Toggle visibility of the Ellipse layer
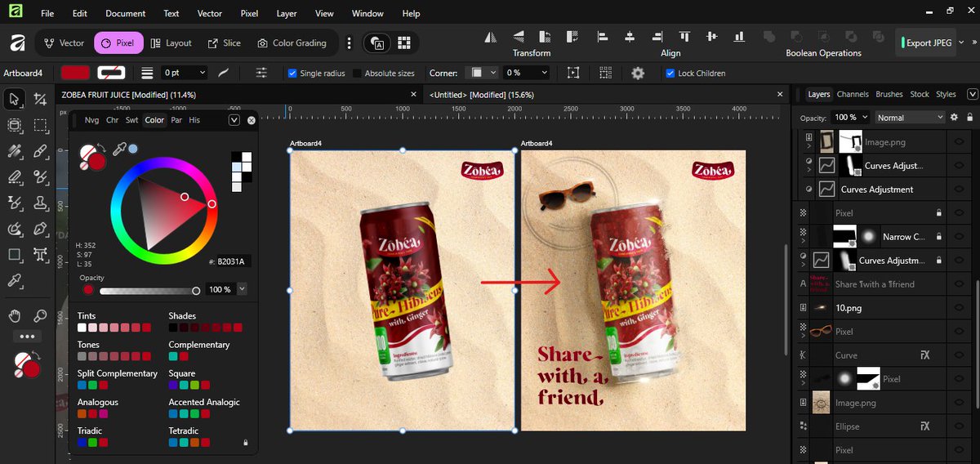The width and height of the screenshot is (980, 464). (x=960, y=426)
